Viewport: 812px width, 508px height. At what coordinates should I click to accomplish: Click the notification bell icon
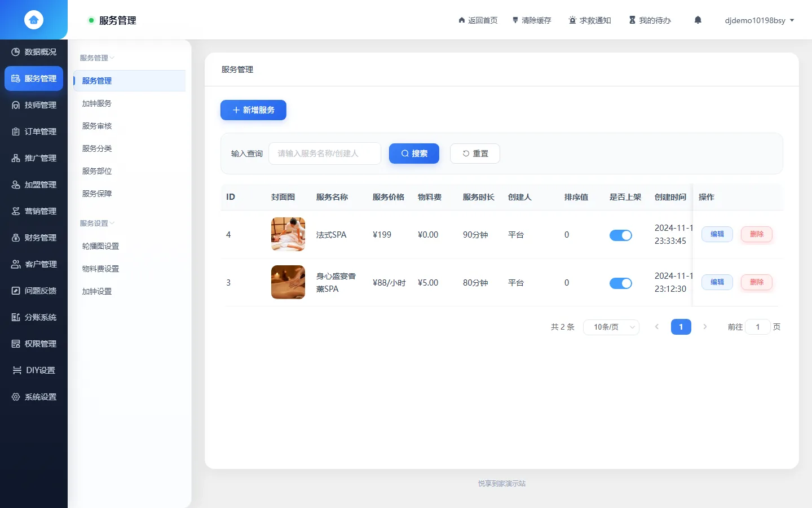pyautogui.click(x=698, y=20)
